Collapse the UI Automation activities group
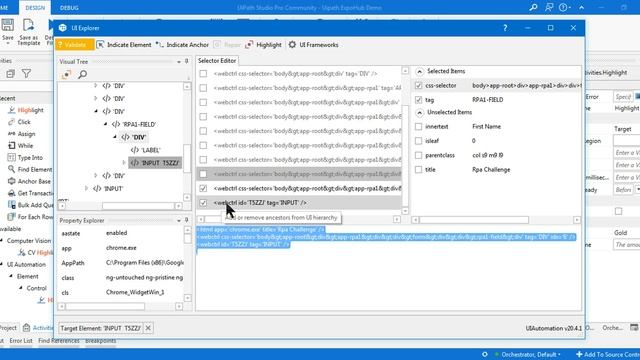Image resolution: width=640 pixels, height=360 pixels. click(x=2, y=264)
